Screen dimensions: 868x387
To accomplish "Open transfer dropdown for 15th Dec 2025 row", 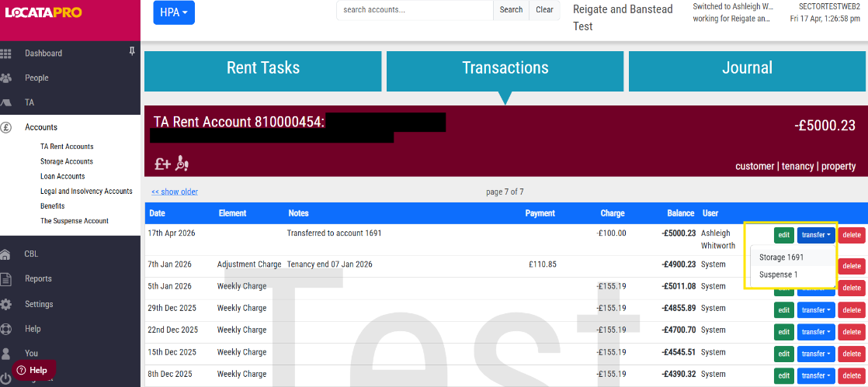I will [x=816, y=354].
